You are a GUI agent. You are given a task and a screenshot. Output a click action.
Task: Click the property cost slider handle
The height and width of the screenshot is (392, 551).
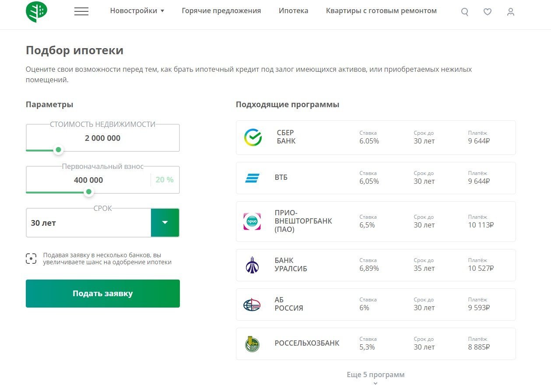tap(58, 150)
